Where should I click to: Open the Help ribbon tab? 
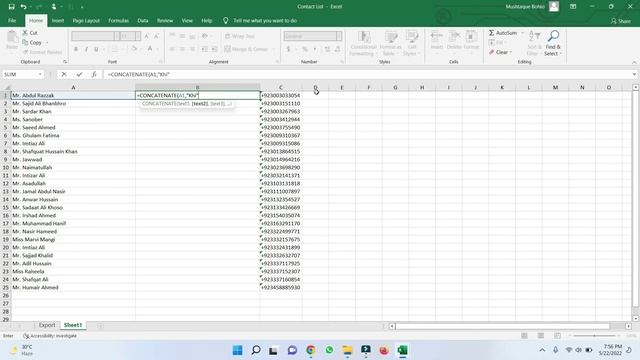(207, 20)
